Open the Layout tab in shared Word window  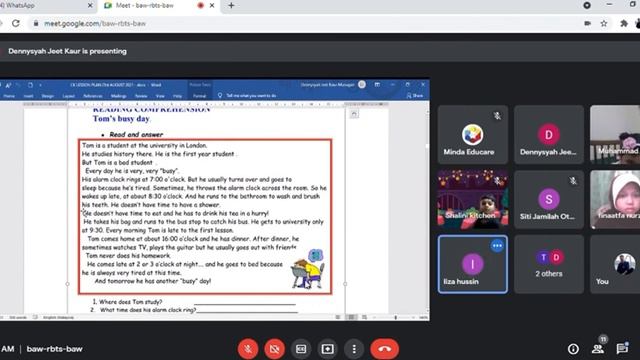[x=69, y=96]
